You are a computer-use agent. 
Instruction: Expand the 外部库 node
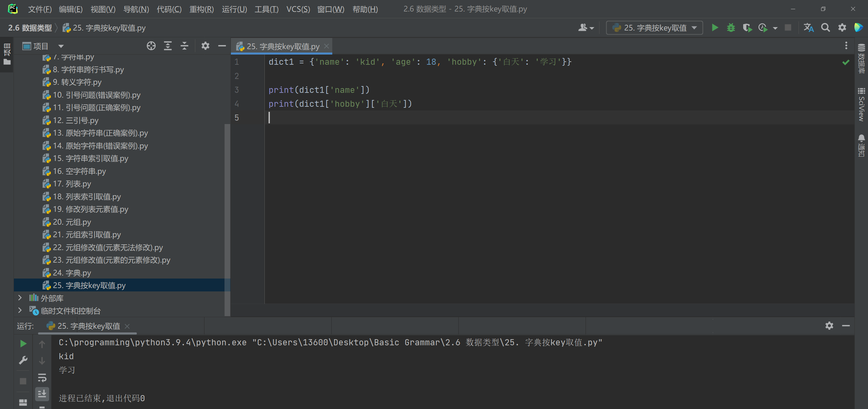click(x=20, y=298)
